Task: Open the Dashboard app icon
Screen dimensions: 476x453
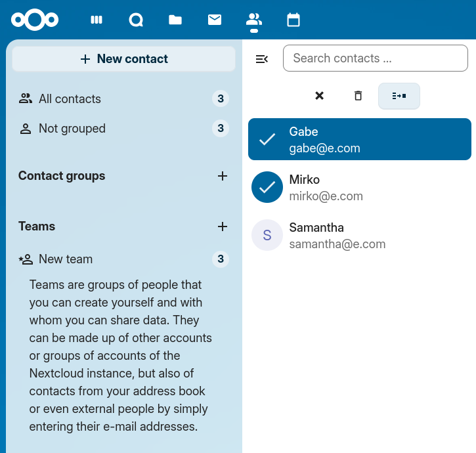Action: (x=97, y=20)
